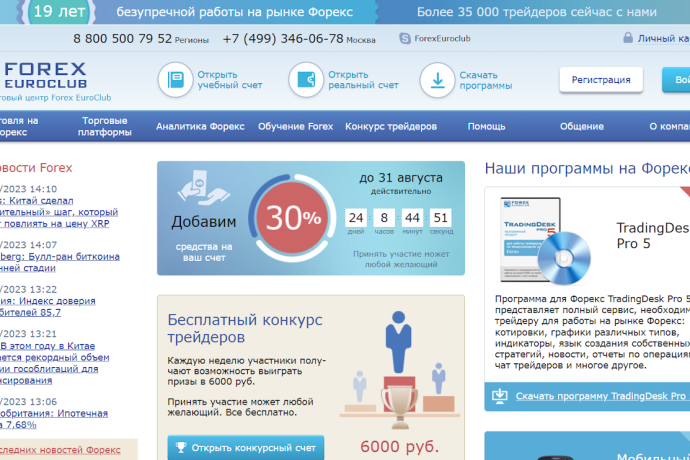Open the Обучение Forex menu
The image size is (690, 460).
coord(295,126)
